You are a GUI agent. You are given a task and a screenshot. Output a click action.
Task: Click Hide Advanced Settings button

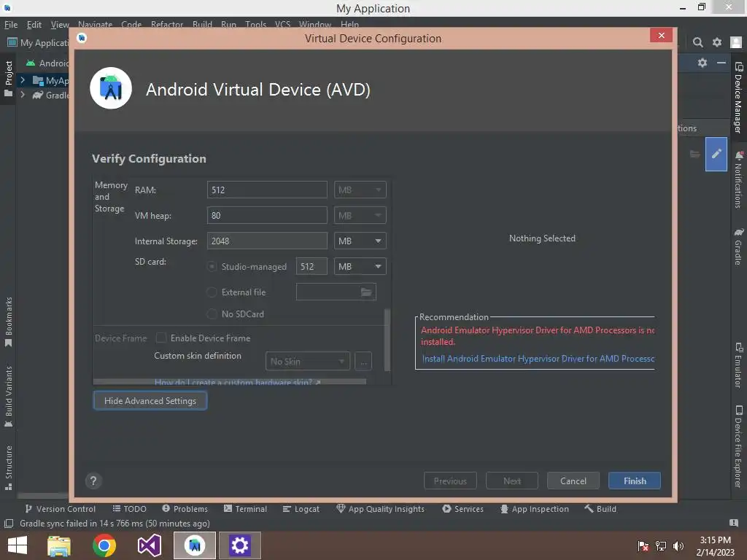pyautogui.click(x=150, y=401)
